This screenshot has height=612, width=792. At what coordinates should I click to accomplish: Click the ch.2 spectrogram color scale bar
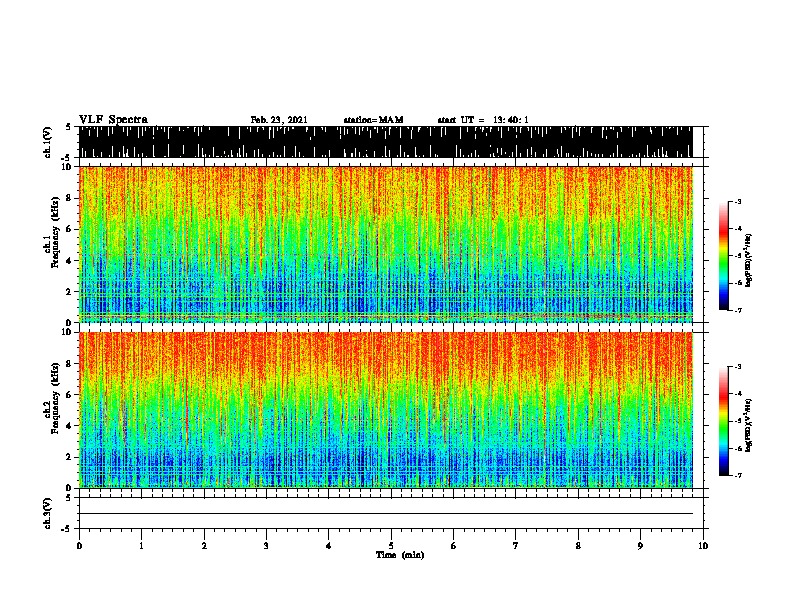pyautogui.click(x=724, y=421)
